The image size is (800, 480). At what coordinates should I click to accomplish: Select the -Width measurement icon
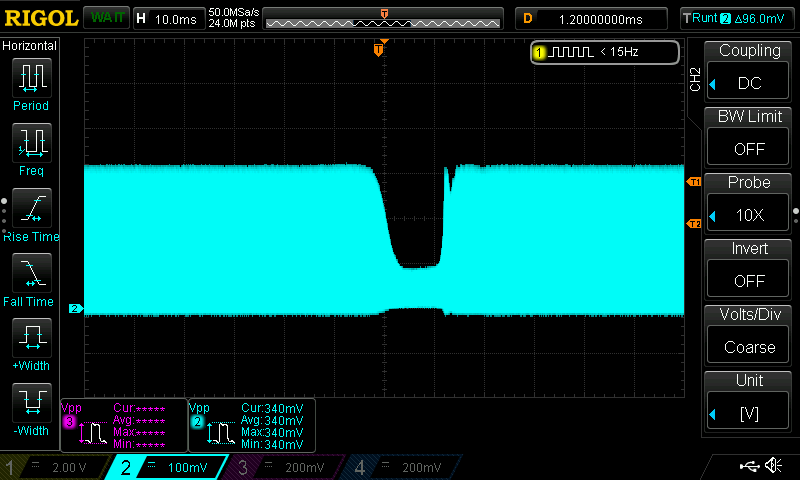31,403
